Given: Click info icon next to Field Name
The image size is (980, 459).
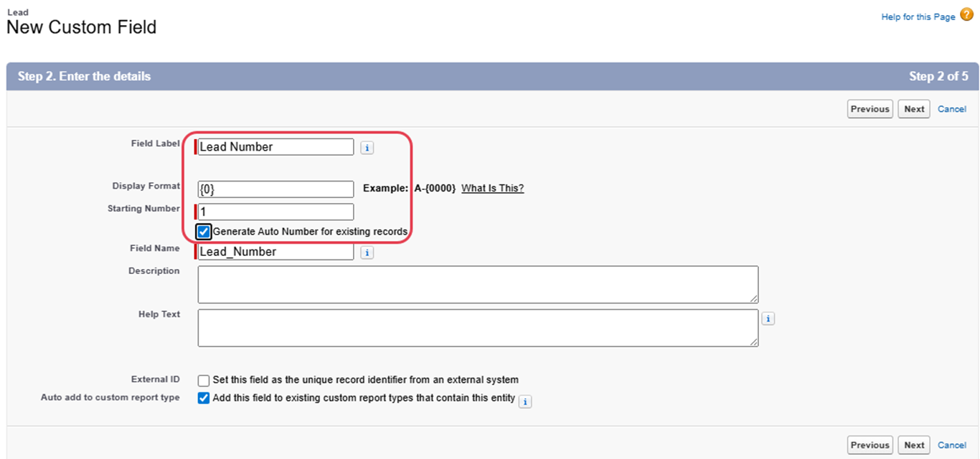Looking at the screenshot, I should point(367,252).
